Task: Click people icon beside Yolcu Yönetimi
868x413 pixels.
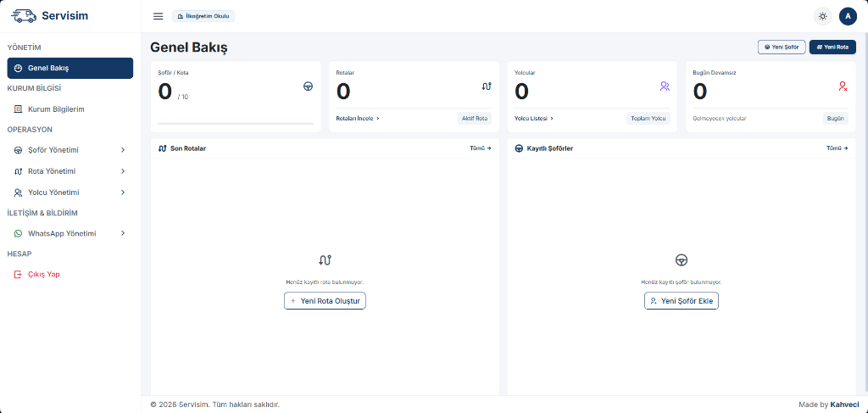Action: coord(18,193)
